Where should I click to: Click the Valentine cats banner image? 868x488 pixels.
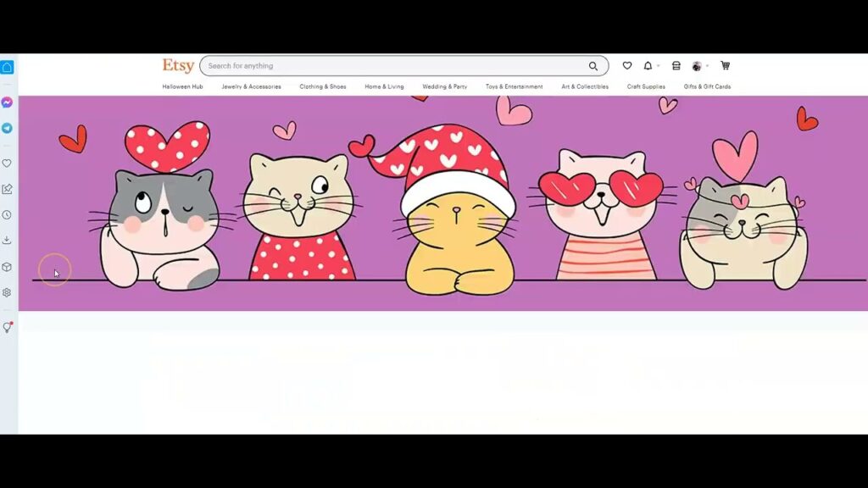tap(442, 203)
